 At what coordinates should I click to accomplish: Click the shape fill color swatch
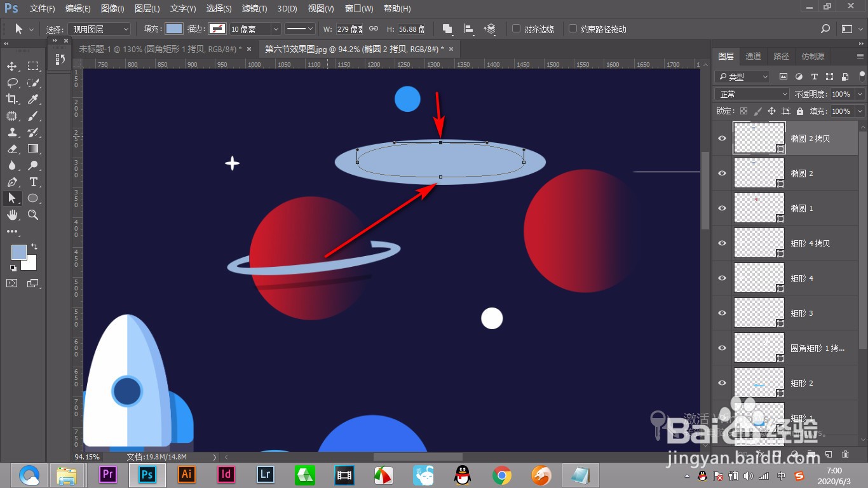[x=174, y=29]
